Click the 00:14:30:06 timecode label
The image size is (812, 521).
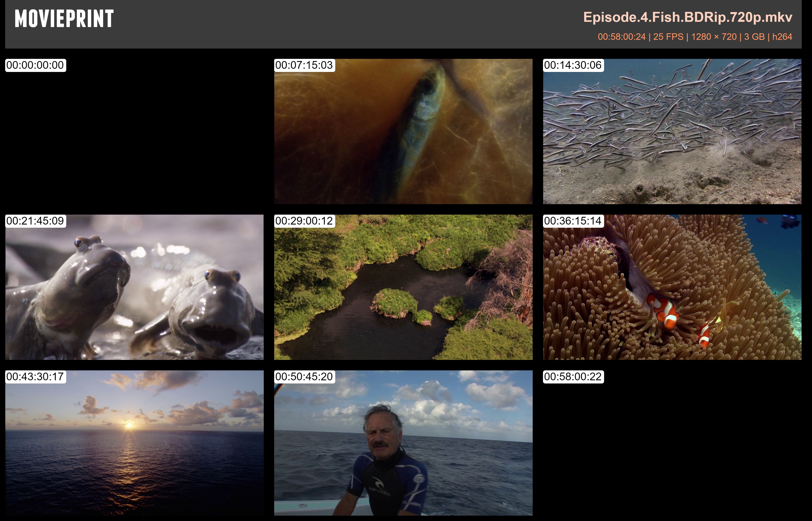(x=573, y=65)
